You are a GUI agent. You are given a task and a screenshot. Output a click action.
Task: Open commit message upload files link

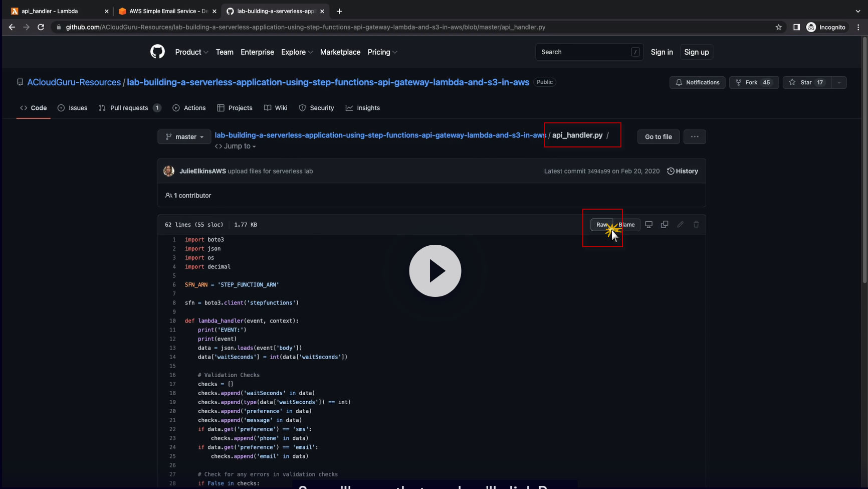point(270,171)
